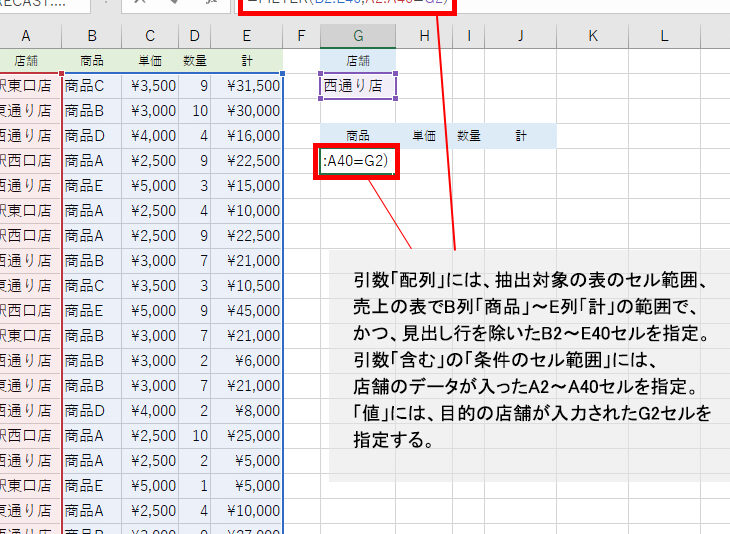Click the 単価 header cell in column C
Screen dimensions: 730x534
click(158, 61)
